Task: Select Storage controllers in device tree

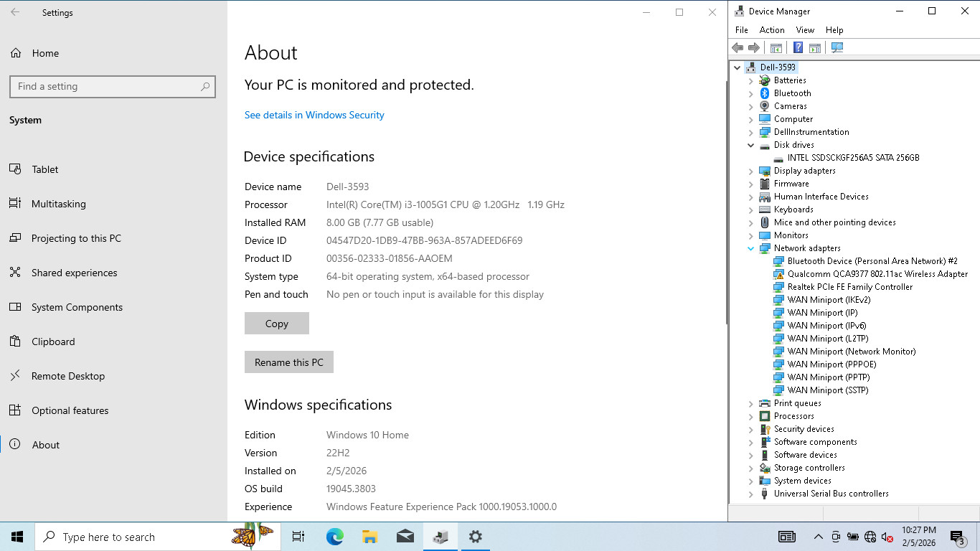Action: 809,468
